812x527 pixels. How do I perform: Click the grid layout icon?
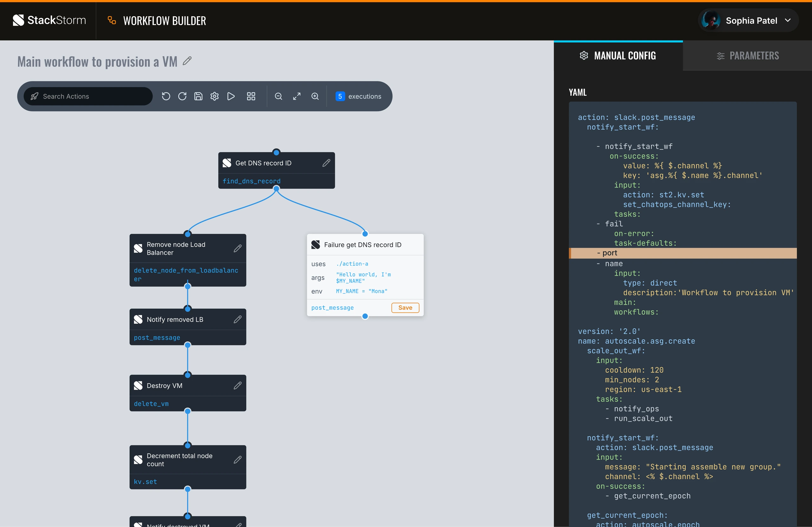251,96
